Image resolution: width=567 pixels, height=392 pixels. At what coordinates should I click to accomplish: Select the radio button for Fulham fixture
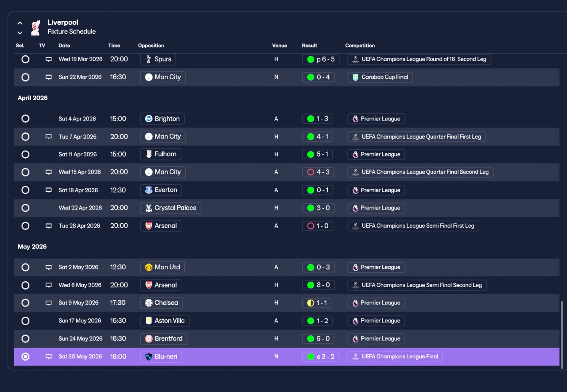25,154
